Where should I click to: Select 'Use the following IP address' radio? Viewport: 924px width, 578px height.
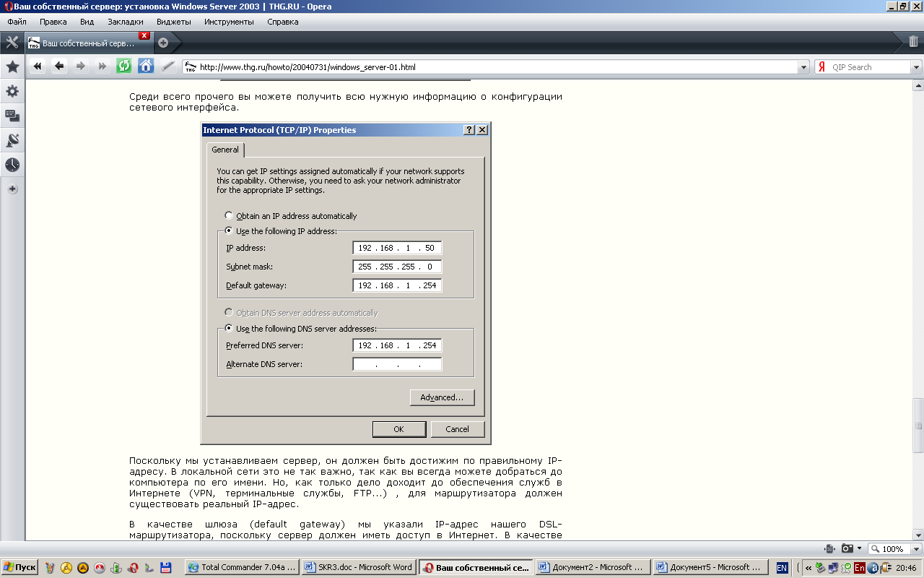tap(229, 231)
